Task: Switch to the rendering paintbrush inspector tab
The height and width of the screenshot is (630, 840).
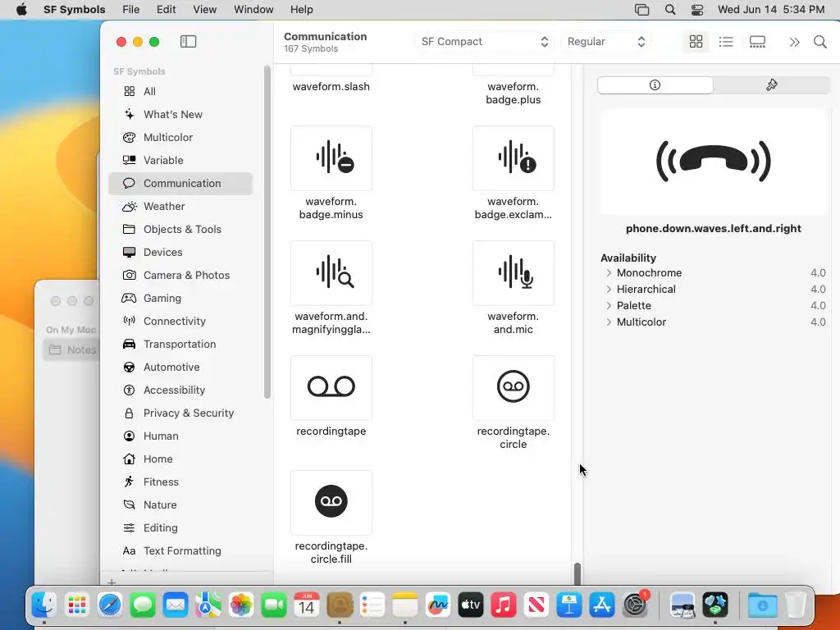Action: tap(771, 84)
